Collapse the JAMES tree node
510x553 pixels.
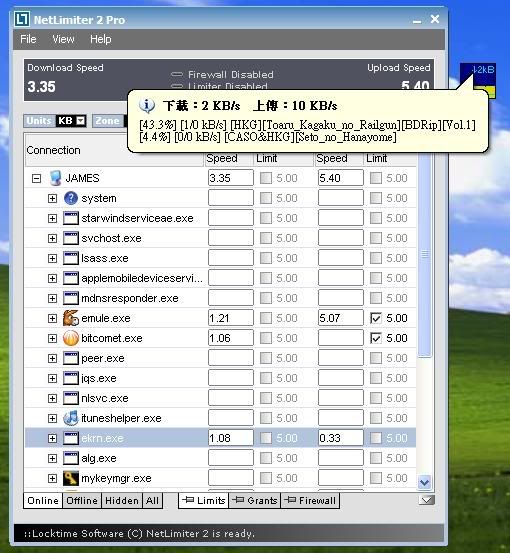coord(36,178)
